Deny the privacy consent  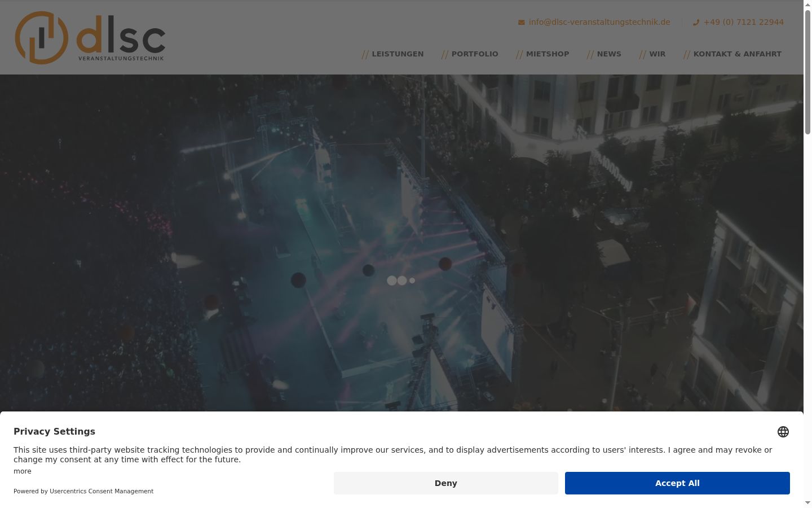(445, 483)
